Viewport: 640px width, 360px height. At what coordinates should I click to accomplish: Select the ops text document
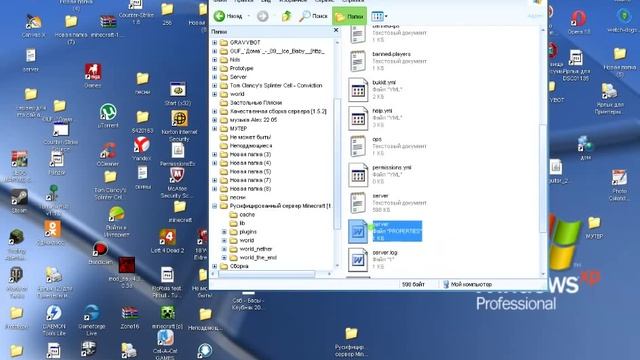click(388, 146)
